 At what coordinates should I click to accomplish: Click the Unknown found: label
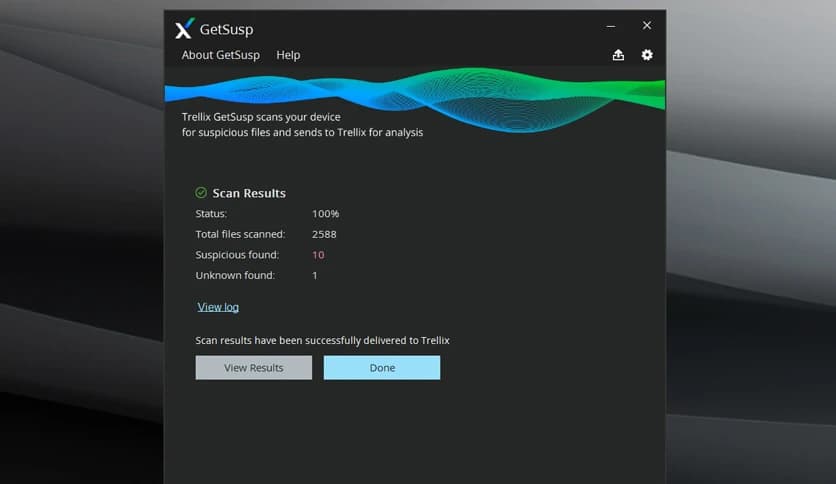(235, 276)
